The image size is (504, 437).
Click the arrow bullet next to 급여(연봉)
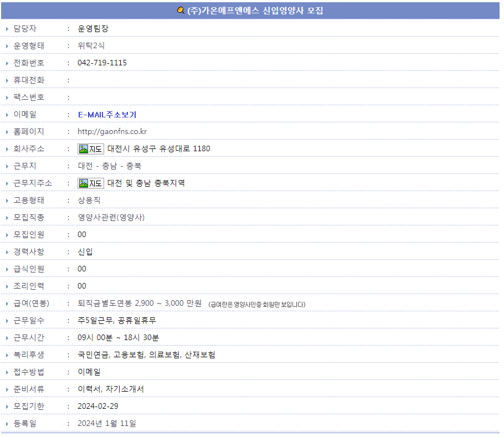[7, 304]
